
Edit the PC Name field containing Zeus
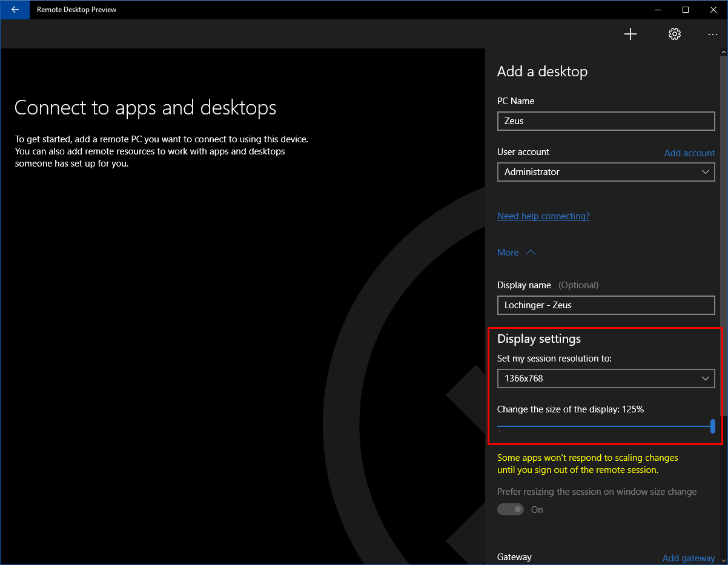click(x=606, y=121)
